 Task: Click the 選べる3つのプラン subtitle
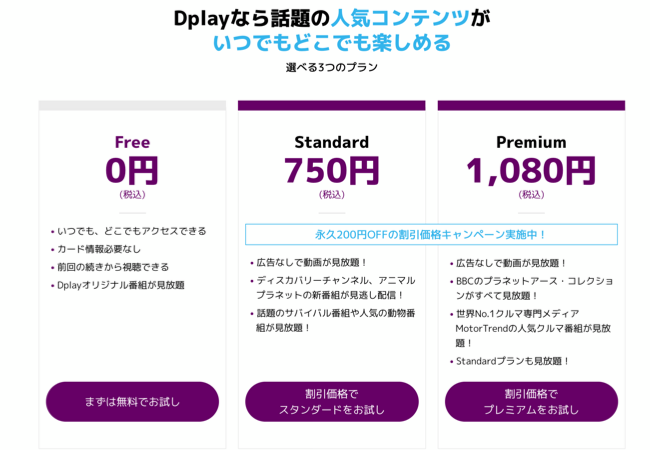pyautogui.click(x=332, y=67)
